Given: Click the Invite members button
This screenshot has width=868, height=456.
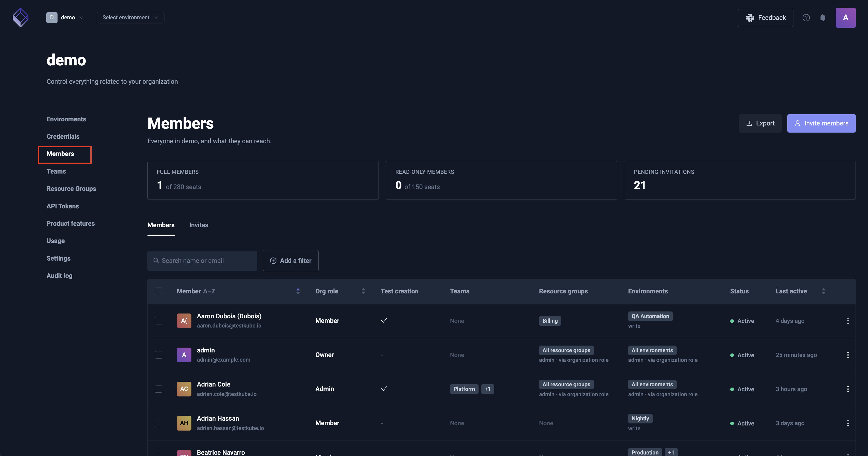Looking at the screenshot, I should (x=821, y=123).
